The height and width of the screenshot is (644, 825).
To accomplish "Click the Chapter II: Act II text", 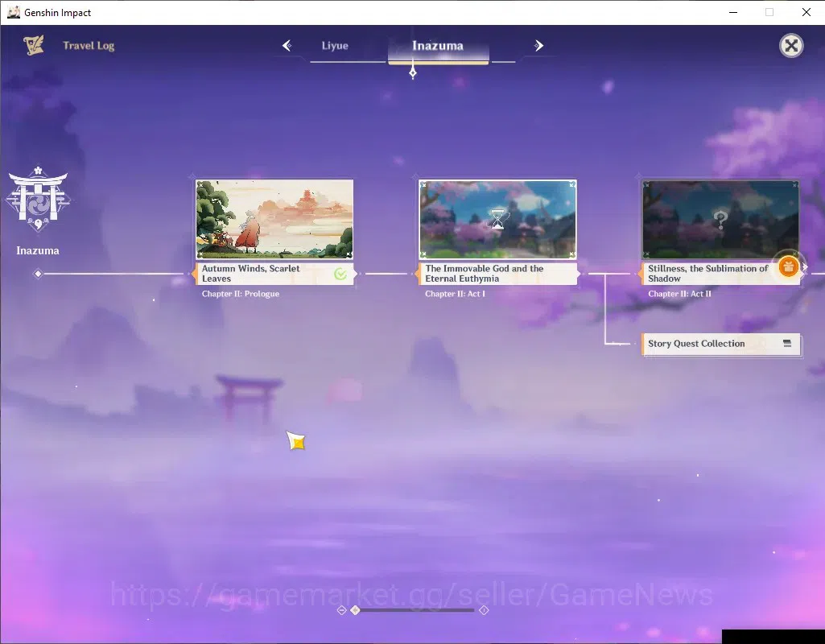I will click(679, 294).
